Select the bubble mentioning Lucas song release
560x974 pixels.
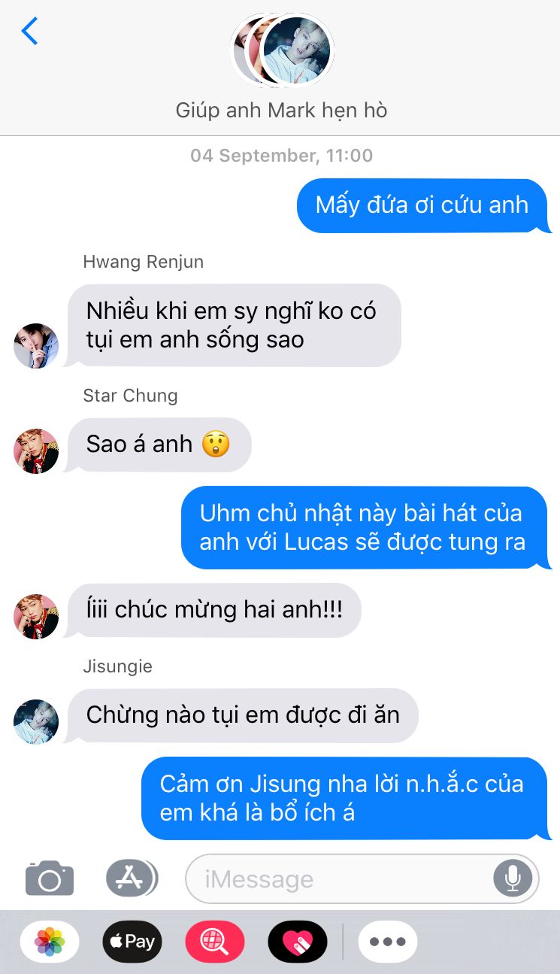pos(365,527)
